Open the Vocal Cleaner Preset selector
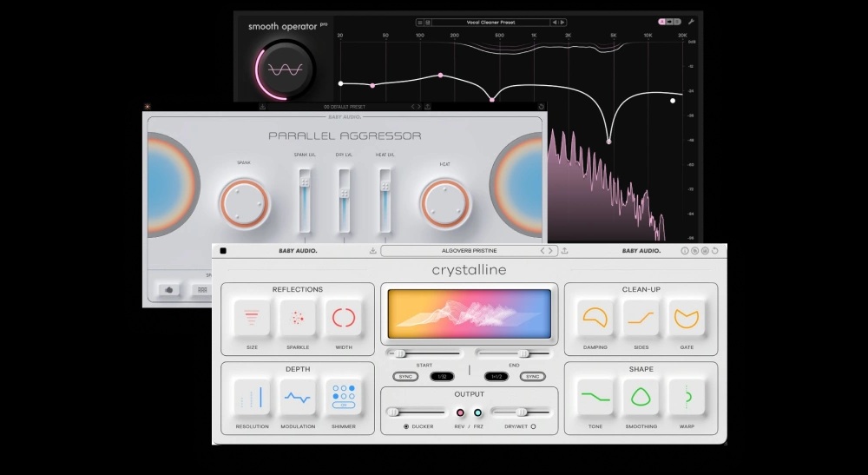 pyautogui.click(x=490, y=23)
